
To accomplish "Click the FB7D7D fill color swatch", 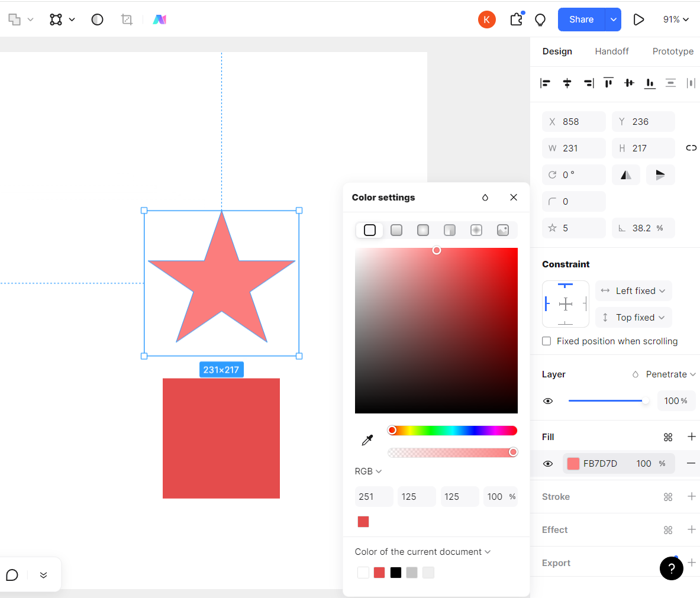I will (573, 464).
